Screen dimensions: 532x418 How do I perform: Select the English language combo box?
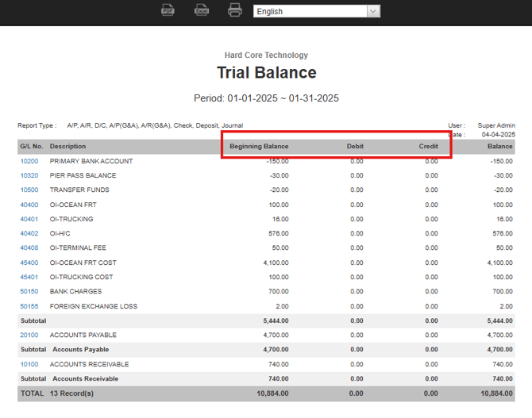[x=317, y=11]
